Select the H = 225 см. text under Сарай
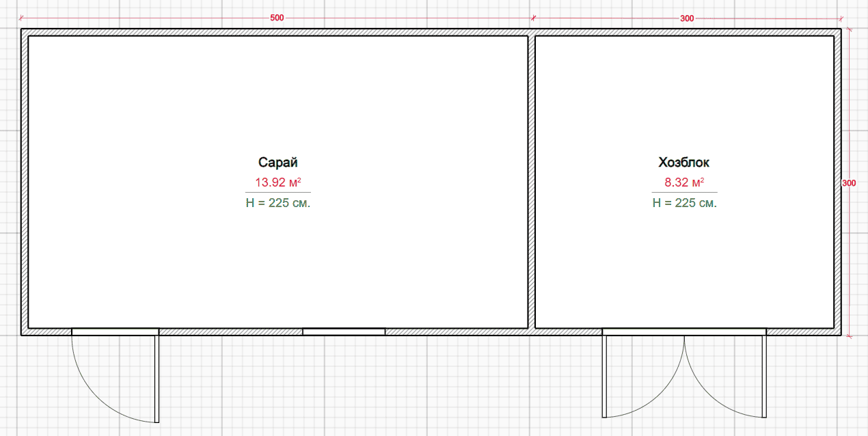This screenshot has width=868, height=436. (x=278, y=203)
